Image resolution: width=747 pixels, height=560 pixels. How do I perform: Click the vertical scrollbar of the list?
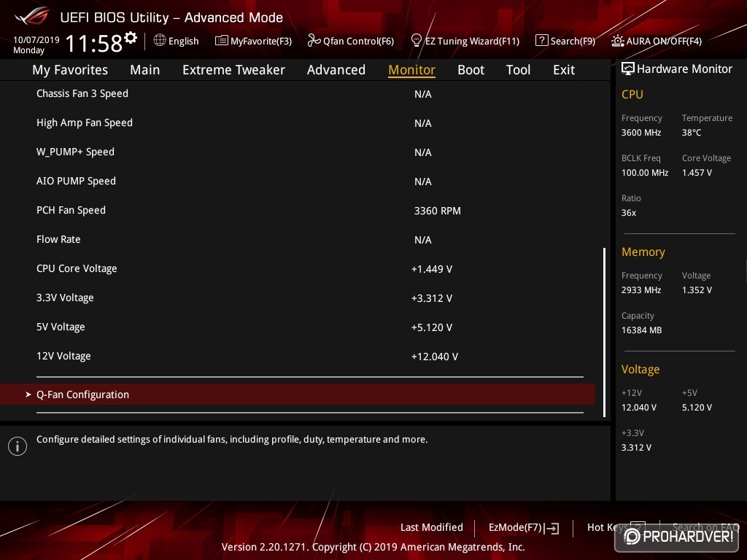coord(604,332)
